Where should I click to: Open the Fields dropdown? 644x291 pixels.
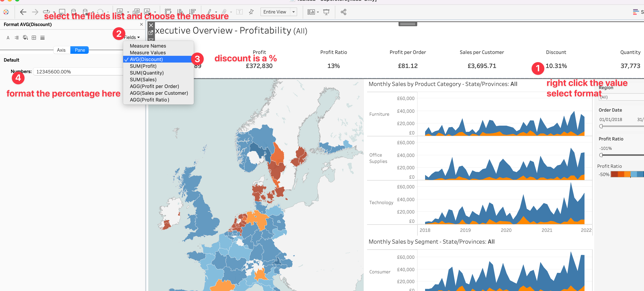click(x=132, y=37)
